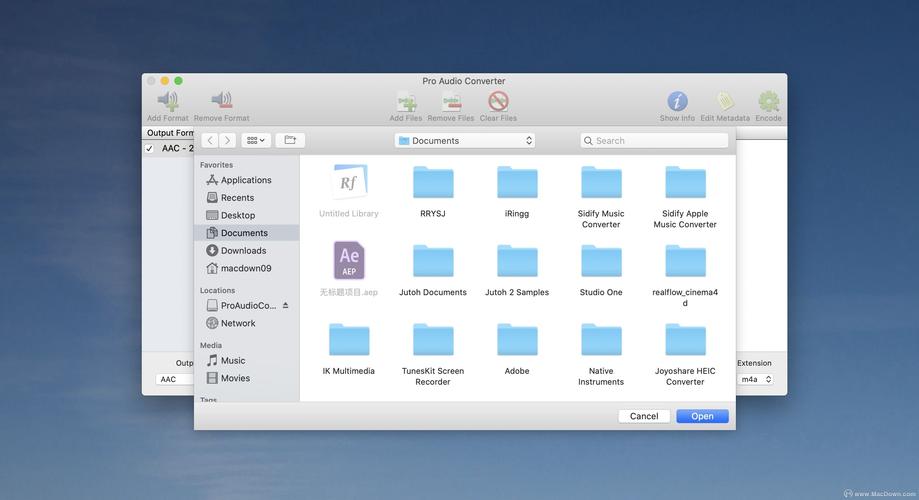Select Desktop in the sidebar

246,215
